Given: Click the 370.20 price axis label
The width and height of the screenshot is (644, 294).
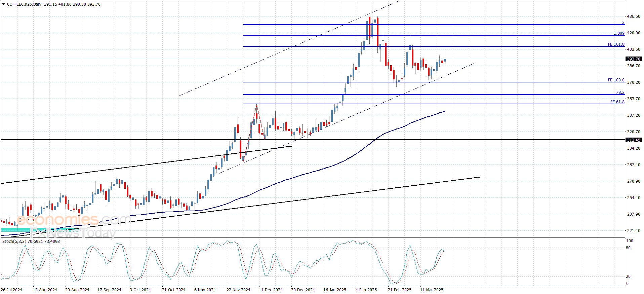Looking at the screenshot, I should (634, 82).
